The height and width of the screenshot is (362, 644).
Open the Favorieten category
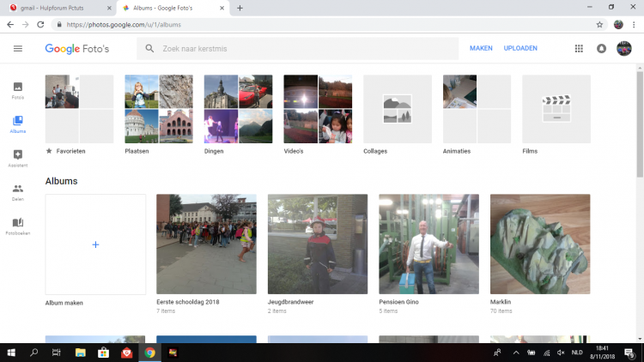pos(79,109)
